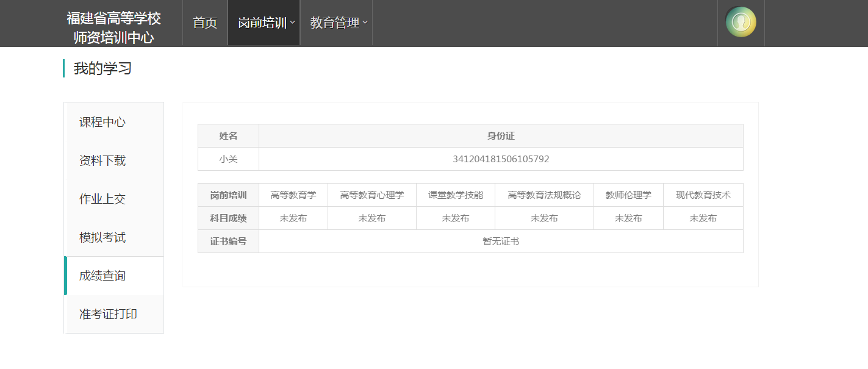Select the 课堂教学技能 subject cell
This screenshot has height=369, width=868.
click(x=456, y=195)
